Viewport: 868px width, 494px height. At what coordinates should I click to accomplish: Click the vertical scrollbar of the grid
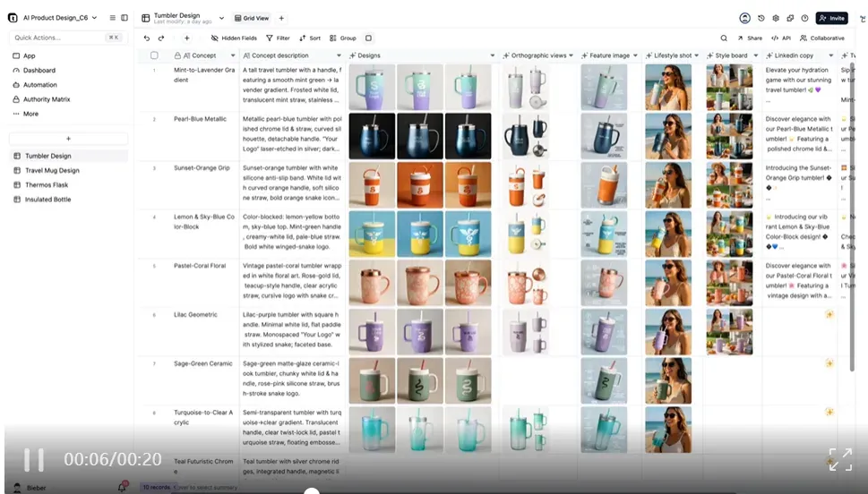pyautogui.click(x=853, y=216)
